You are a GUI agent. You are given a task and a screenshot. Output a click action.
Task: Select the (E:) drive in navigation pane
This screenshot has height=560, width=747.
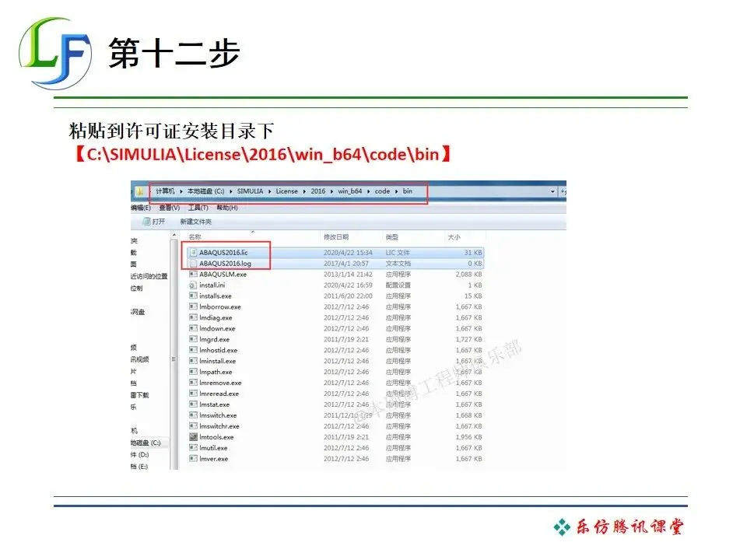click(x=139, y=467)
